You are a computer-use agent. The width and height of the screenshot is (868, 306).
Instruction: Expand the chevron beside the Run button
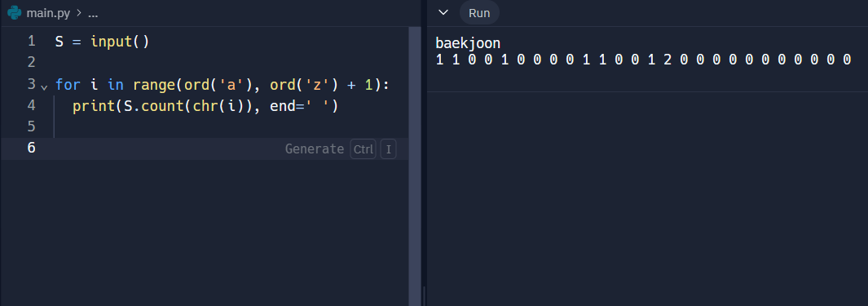[443, 13]
